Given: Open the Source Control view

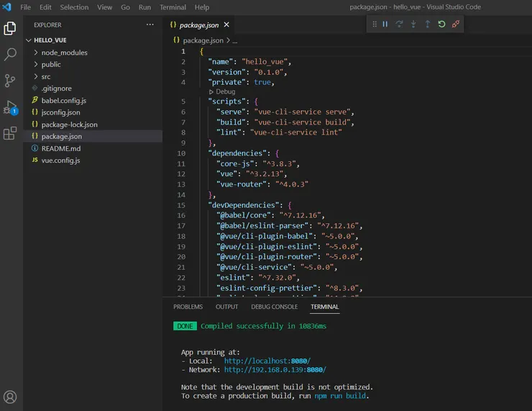Looking at the screenshot, I should (x=10, y=81).
